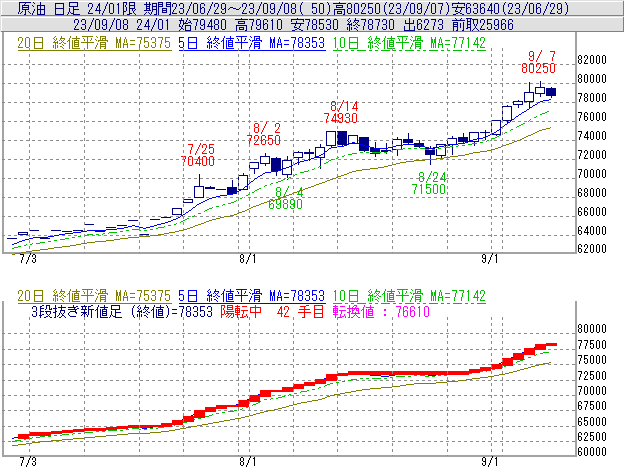This screenshot has width=624, height=475.
Task: Click the period low text 安63640(23/06/29)
Action: pyautogui.click(x=511, y=8)
